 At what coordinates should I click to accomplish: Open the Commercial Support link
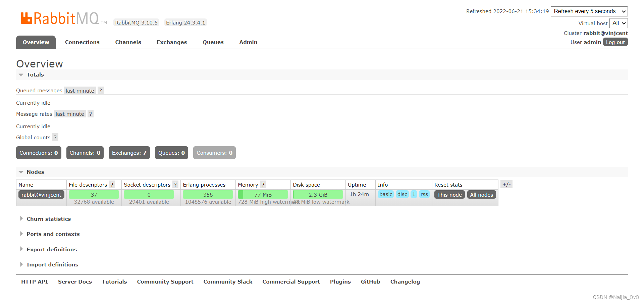(x=291, y=282)
